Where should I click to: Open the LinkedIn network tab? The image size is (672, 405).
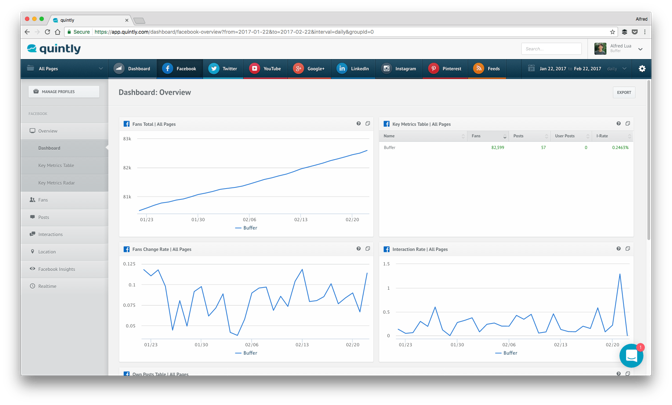tap(353, 69)
